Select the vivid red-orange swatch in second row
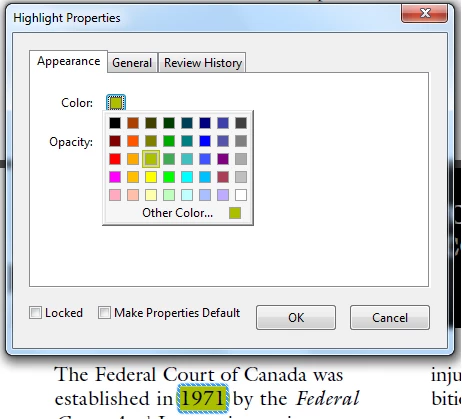This screenshot has width=462, height=419. [x=133, y=141]
